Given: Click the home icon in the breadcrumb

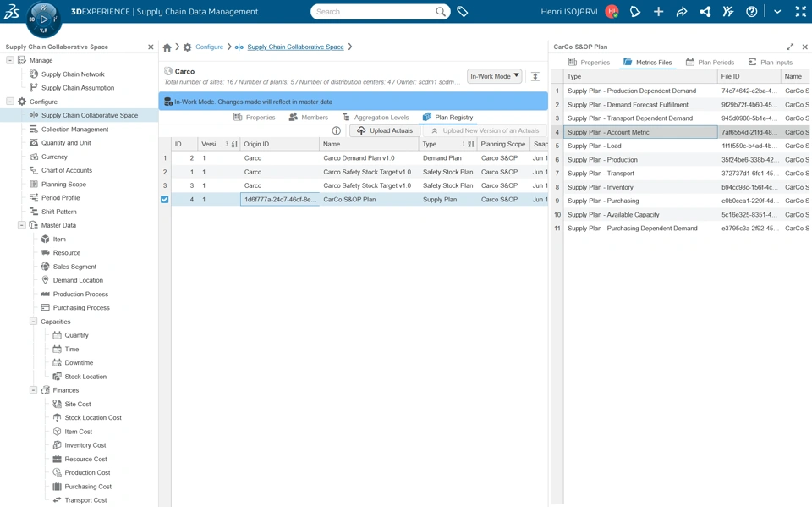Looking at the screenshot, I should point(167,47).
